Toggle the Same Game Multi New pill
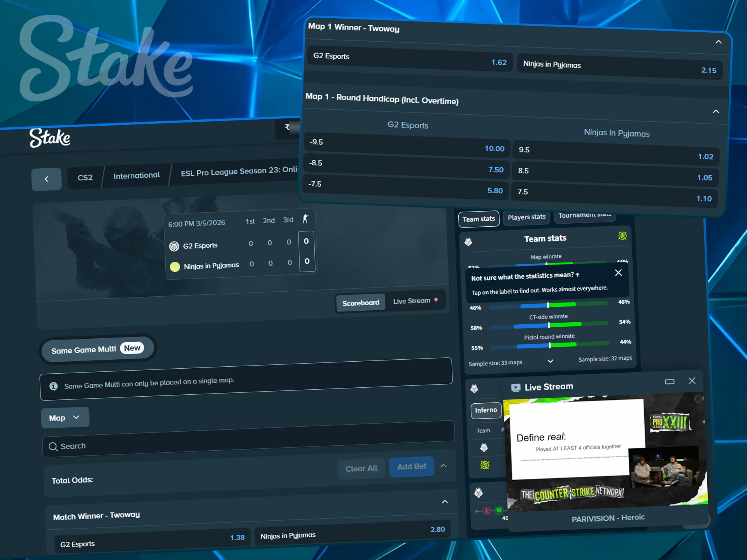 pyautogui.click(x=97, y=349)
